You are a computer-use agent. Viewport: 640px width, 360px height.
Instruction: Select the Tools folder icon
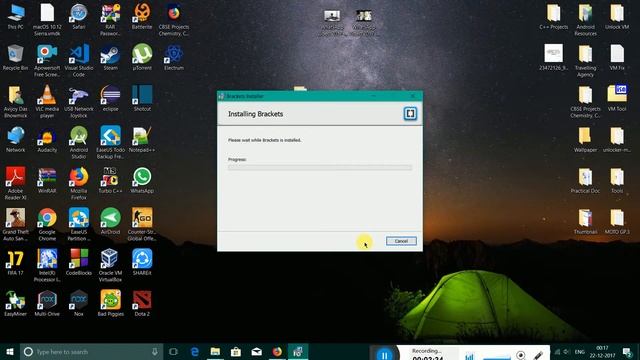click(x=617, y=181)
